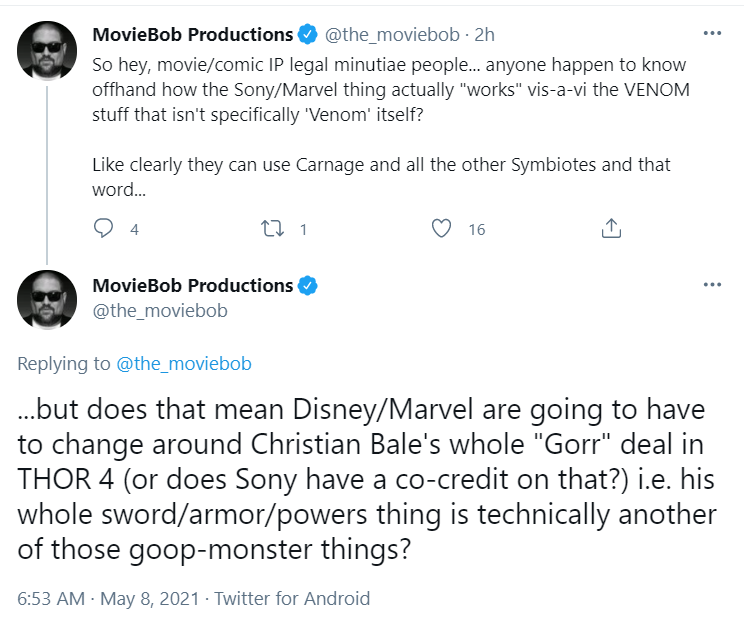The width and height of the screenshot is (744, 621).
Task: View the 16 likes count
Action: click(x=477, y=230)
